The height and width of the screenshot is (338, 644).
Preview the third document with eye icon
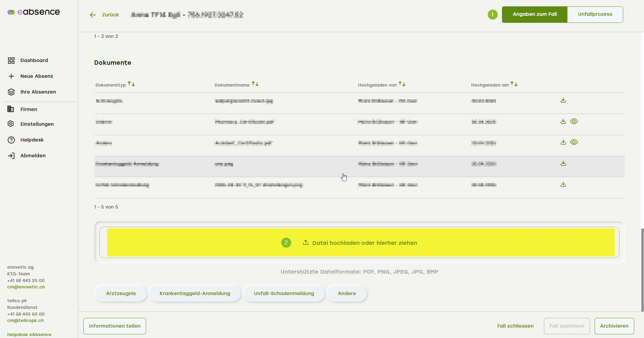click(574, 142)
